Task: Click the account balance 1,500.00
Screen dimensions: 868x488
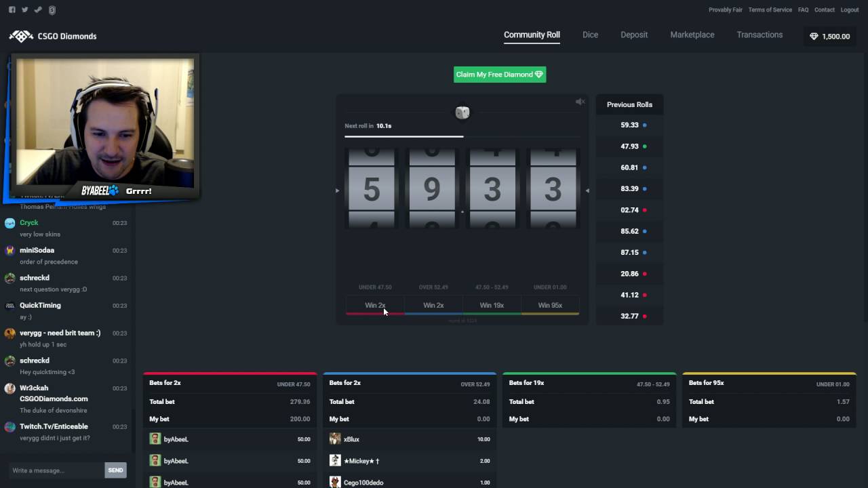Action: coord(835,37)
